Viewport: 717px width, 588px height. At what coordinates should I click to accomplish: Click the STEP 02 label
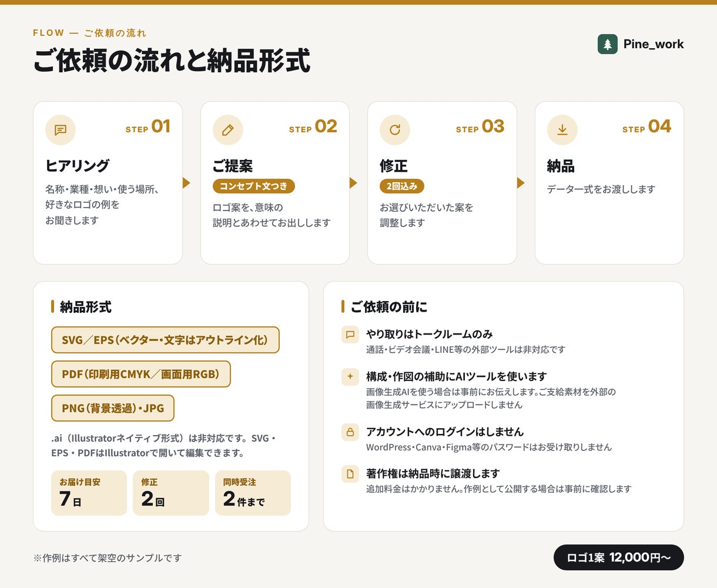coord(313,127)
